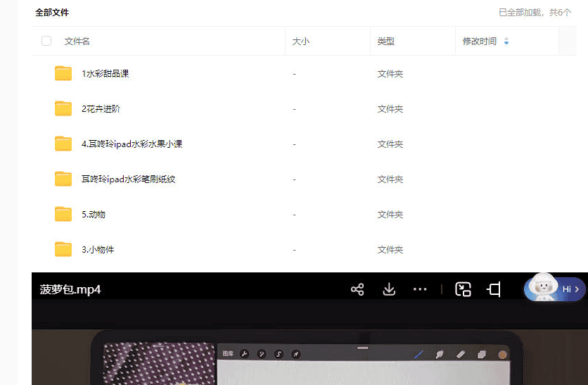Click the eraser tool icon in video

(x=461, y=354)
